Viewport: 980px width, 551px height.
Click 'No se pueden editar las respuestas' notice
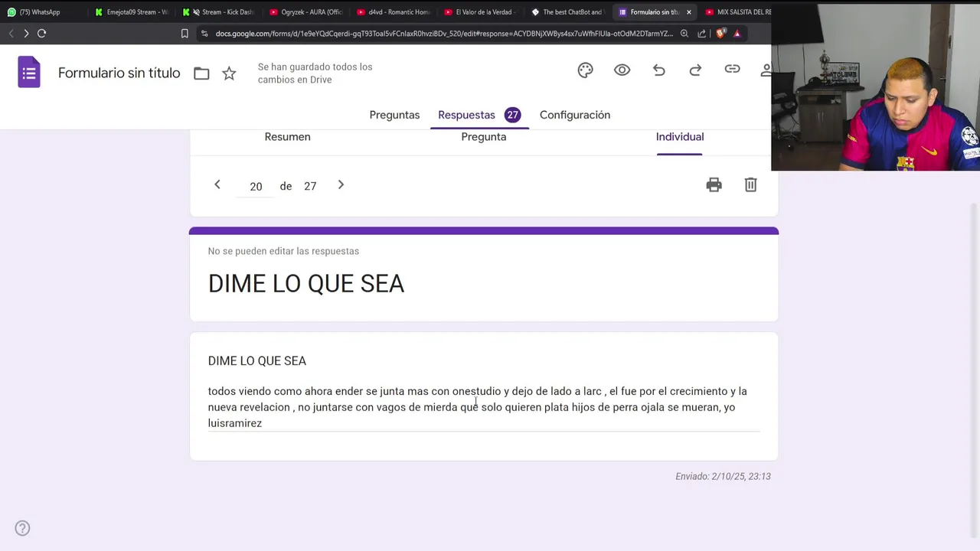[283, 251]
